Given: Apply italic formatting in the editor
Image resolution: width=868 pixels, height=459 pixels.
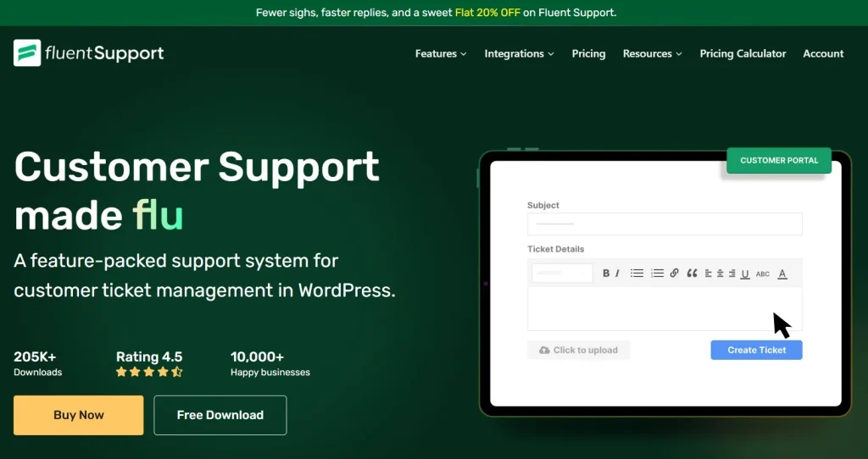Looking at the screenshot, I should tap(617, 274).
